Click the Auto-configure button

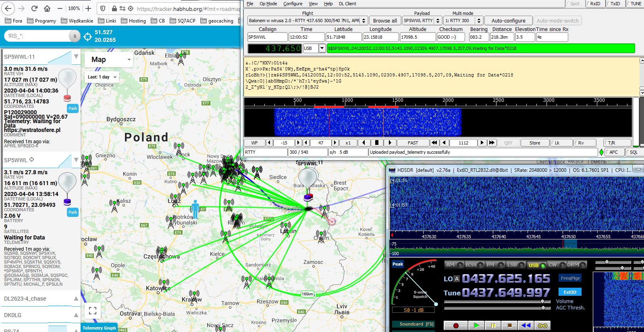coord(508,21)
